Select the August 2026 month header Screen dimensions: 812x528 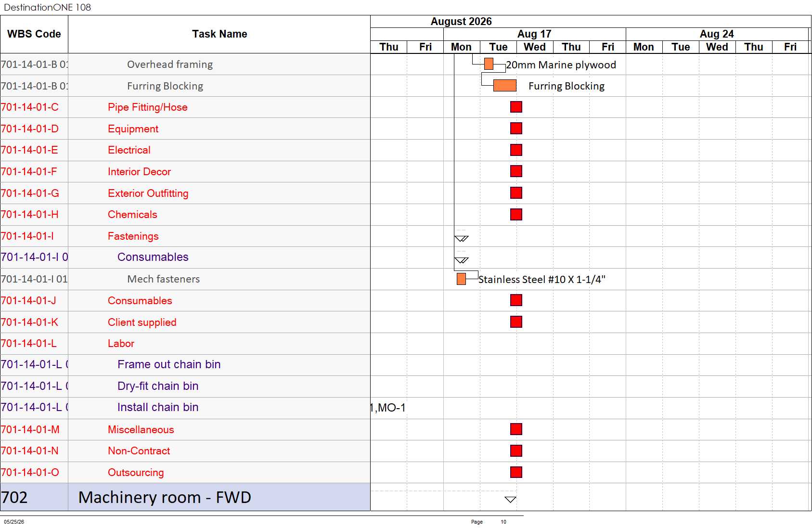click(461, 22)
